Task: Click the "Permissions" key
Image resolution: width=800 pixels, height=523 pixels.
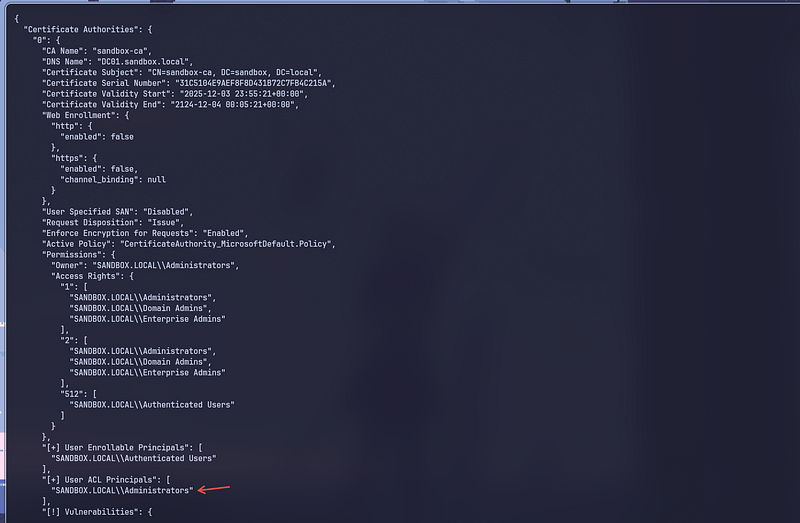Action: coord(72,254)
